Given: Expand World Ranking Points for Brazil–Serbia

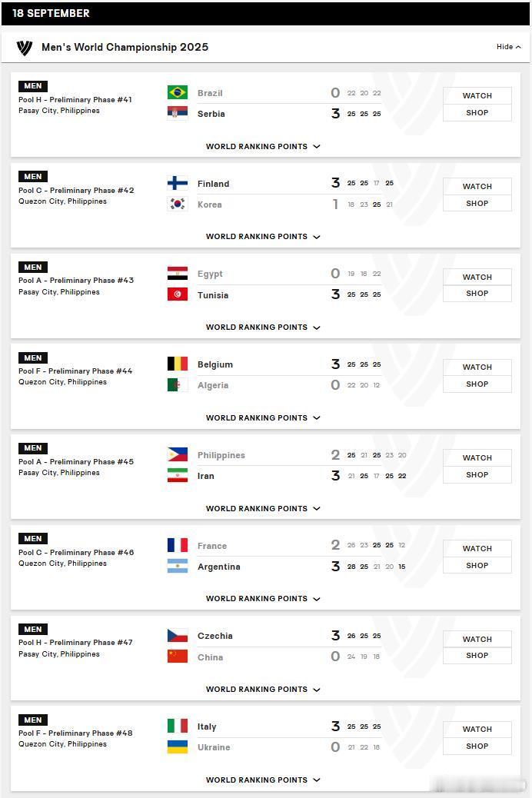Looking at the screenshot, I should (x=263, y=147).
